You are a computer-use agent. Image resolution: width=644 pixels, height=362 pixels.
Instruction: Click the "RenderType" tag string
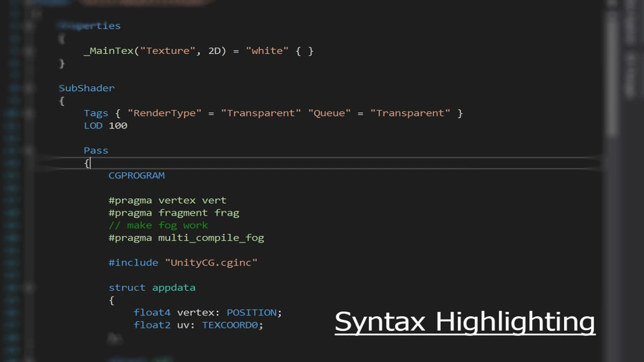(164, 113)
